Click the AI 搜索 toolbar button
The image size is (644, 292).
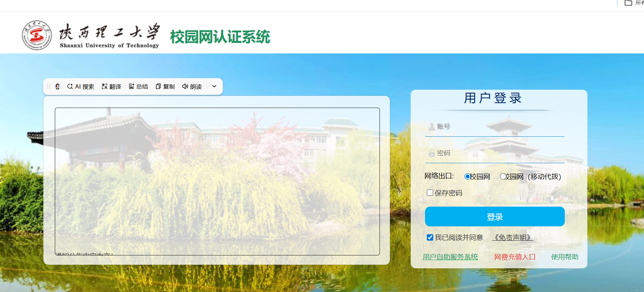tap(81, 86)
